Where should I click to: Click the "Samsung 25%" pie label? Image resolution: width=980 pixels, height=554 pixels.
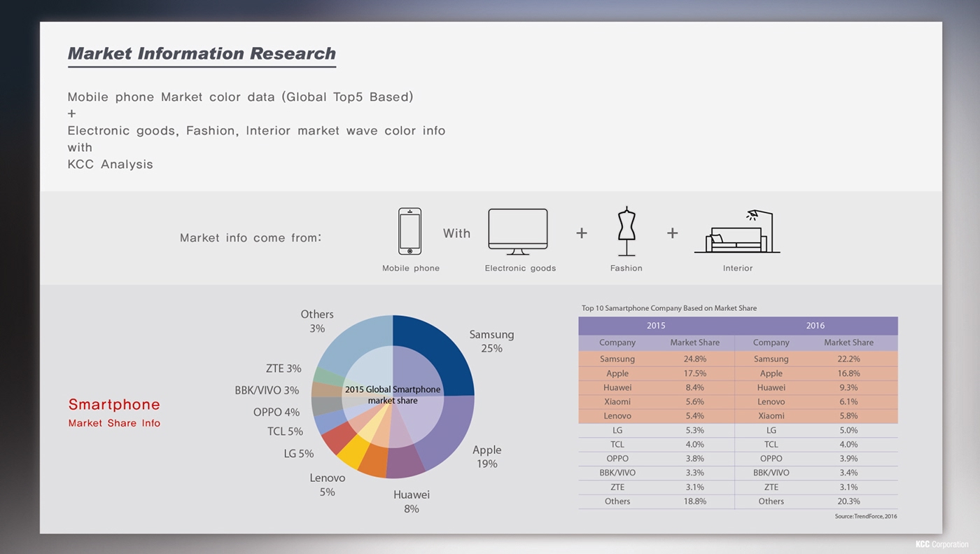[491, 342]
